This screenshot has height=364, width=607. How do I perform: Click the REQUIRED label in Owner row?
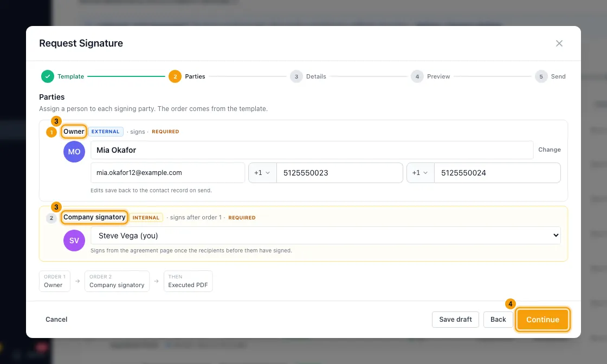[165, 132]
